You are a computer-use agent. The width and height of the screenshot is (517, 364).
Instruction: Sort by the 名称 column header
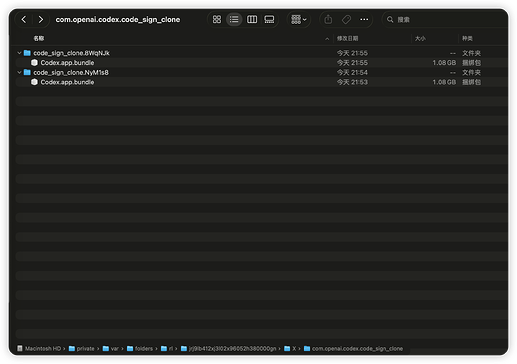[39, 38]
